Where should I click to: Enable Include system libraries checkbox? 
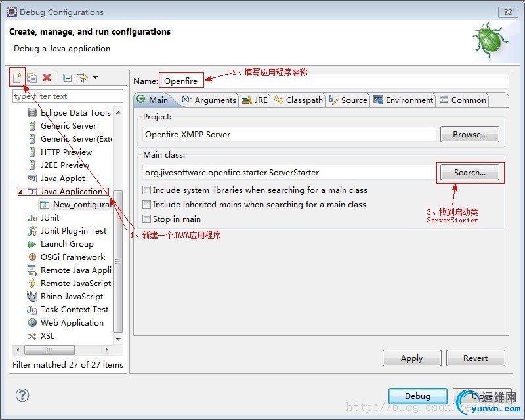click(146, 190)
